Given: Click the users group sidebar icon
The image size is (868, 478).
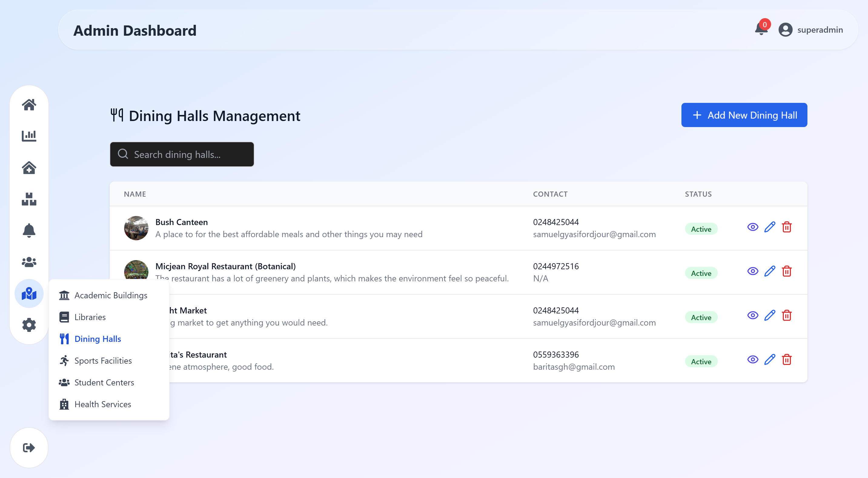Looking at the screenshot, I should coord(29,262).
